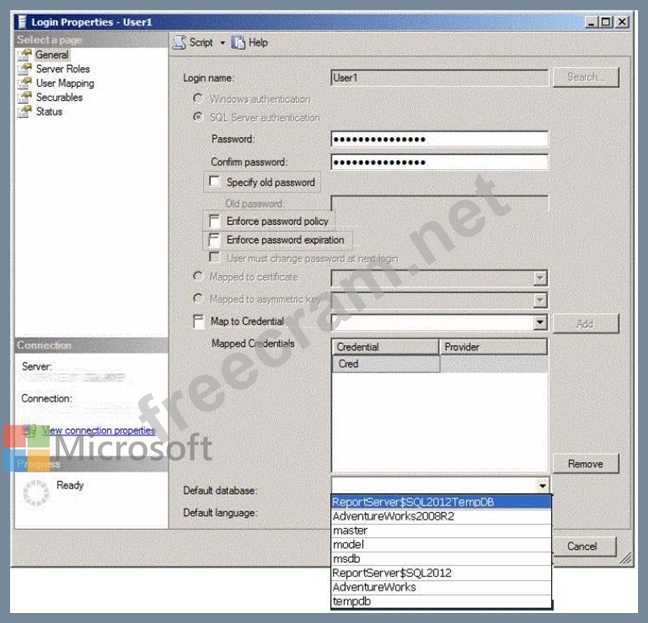Open the Mapped to asymmetric key dropdown
This screenshot has width=648, height=623.
pyautogui.click(x=540, y=300)
